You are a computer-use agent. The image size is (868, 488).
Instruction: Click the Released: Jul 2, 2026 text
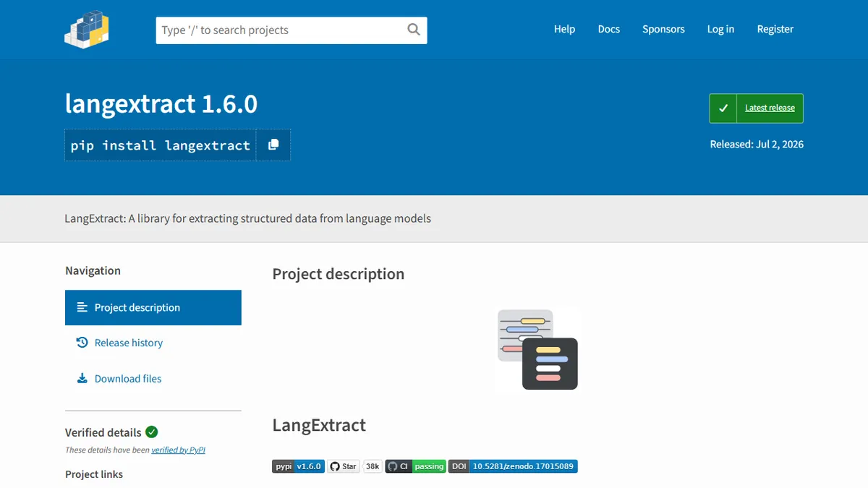click(757, 144)
